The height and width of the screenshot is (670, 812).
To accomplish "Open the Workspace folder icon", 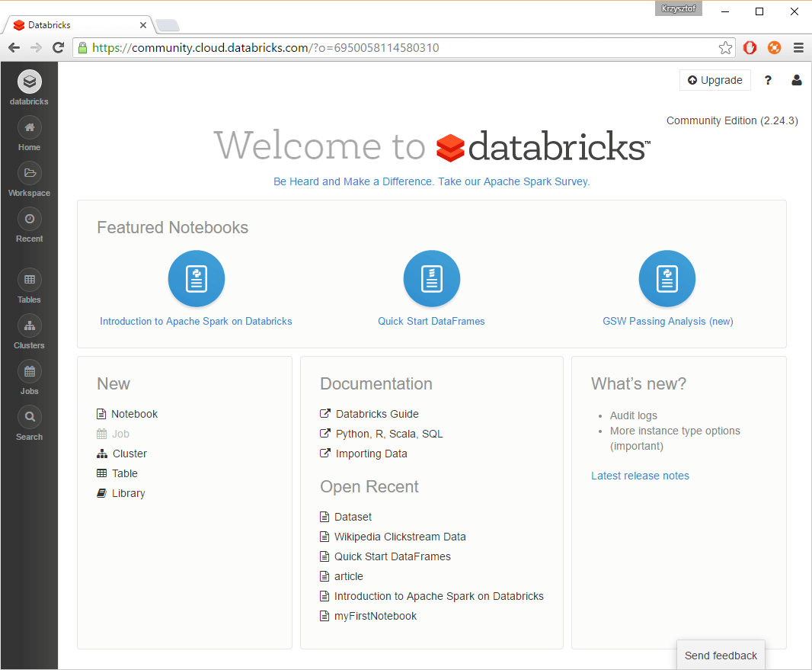I will tap(30, 173).
